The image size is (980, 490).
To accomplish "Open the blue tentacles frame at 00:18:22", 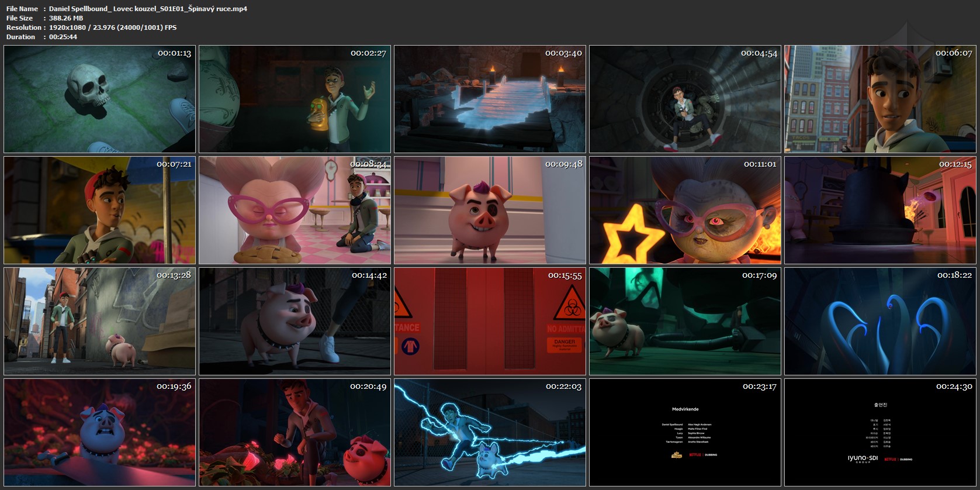I will click(x=880, y=322).
